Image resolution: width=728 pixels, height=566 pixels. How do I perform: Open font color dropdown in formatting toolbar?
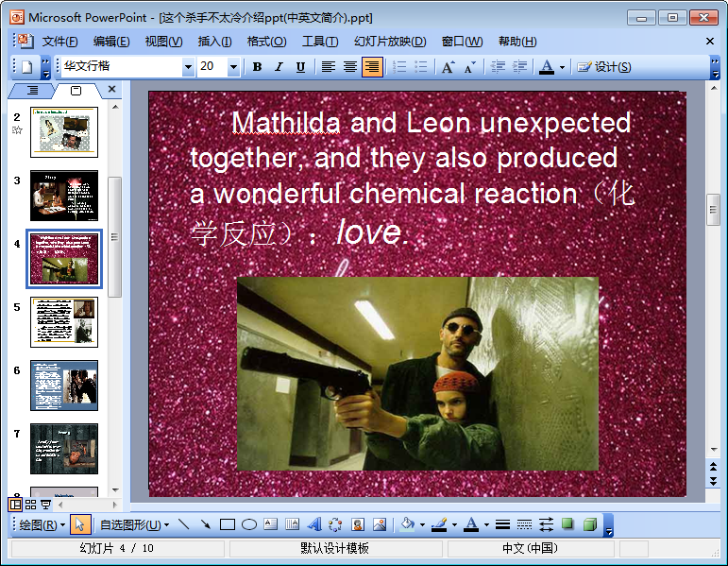point(562,67)
